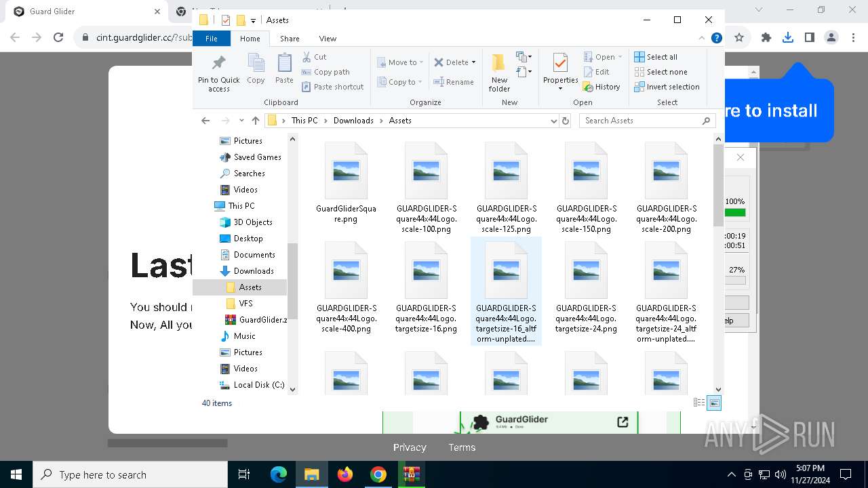Select Saved Games in navigation pane
The image size is (868, 488).
click(x=250, y=157)
